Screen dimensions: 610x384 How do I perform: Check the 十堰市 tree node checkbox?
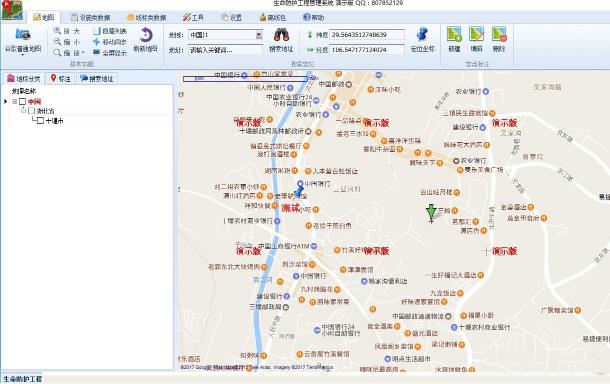(40, 121)
